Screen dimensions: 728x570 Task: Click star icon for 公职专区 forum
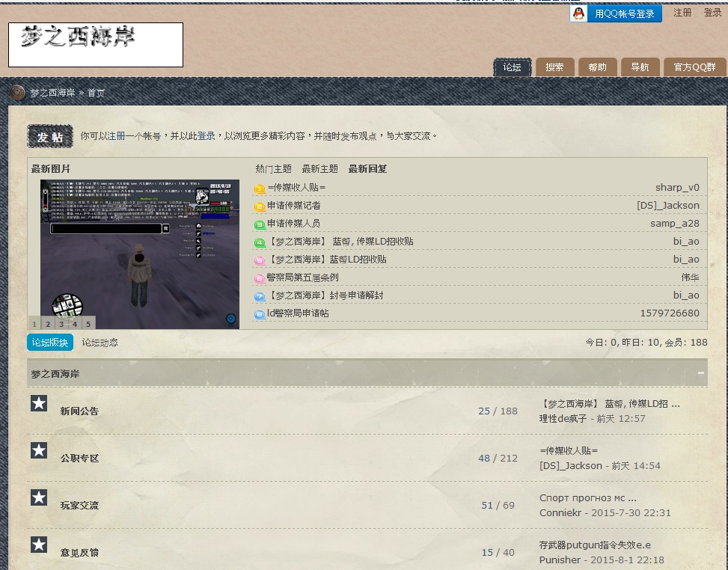(39, 450)
